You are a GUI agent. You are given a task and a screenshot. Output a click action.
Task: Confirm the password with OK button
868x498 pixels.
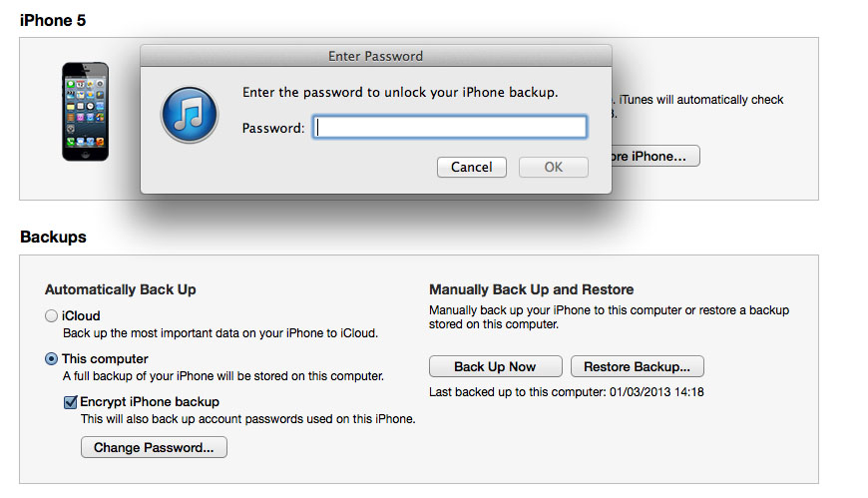pyautogui.click(x=553, y=167)
